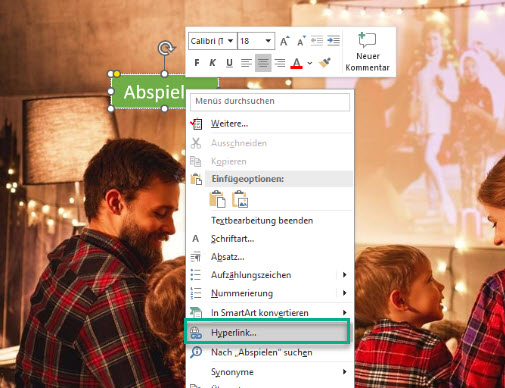Toggle italic formatting (K)
Screen dimensions: 505x388
pos(213,63)
